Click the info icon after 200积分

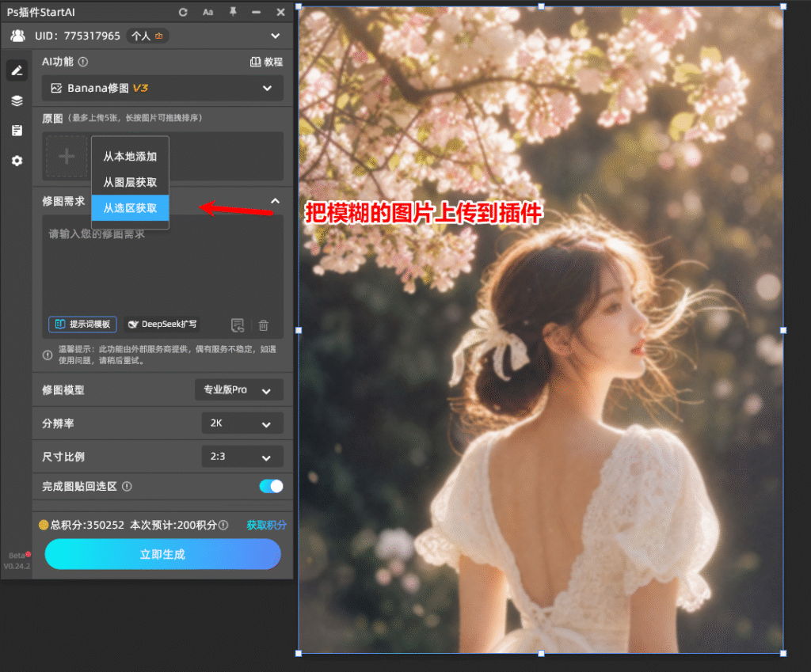223,526
